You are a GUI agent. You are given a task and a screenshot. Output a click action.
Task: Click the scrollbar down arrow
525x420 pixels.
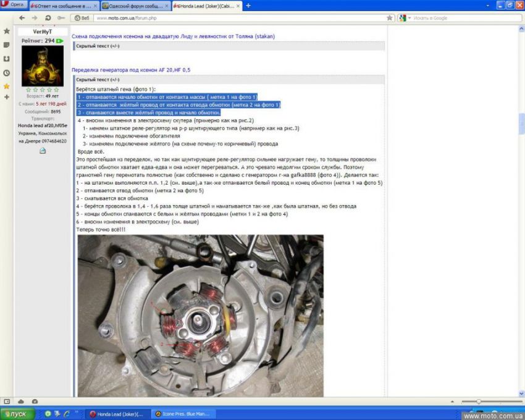tap(521, 394)
